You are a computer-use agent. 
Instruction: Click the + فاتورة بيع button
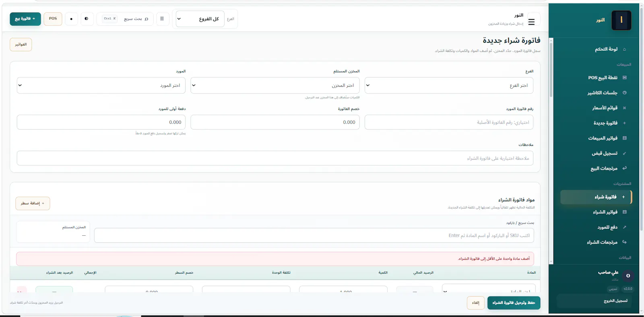(25, 19)
